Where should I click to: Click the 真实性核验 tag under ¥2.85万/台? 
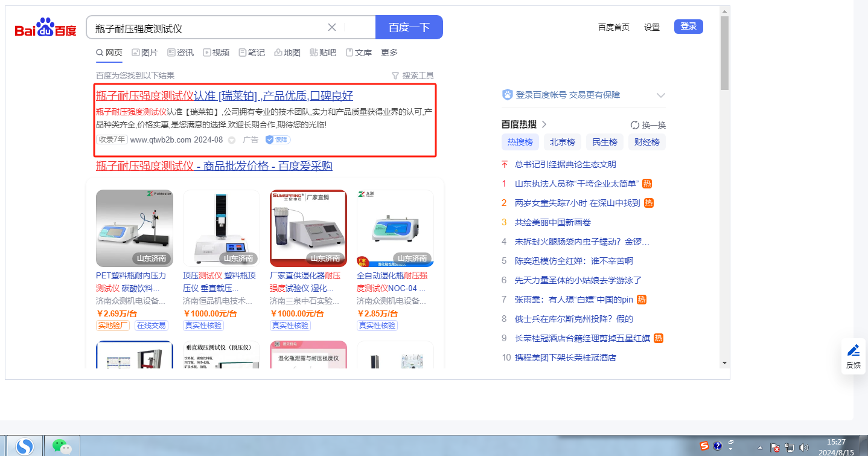[x=377, y=325]
